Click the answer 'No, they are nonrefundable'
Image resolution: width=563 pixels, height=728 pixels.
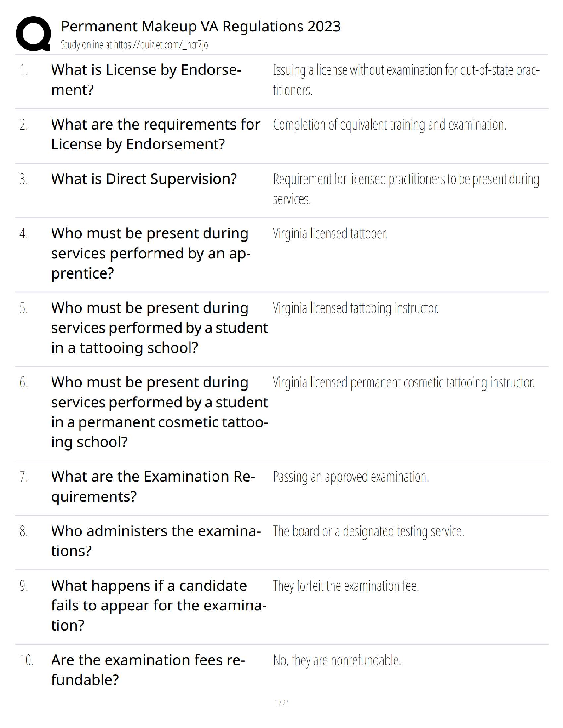(x=337, y=660)
